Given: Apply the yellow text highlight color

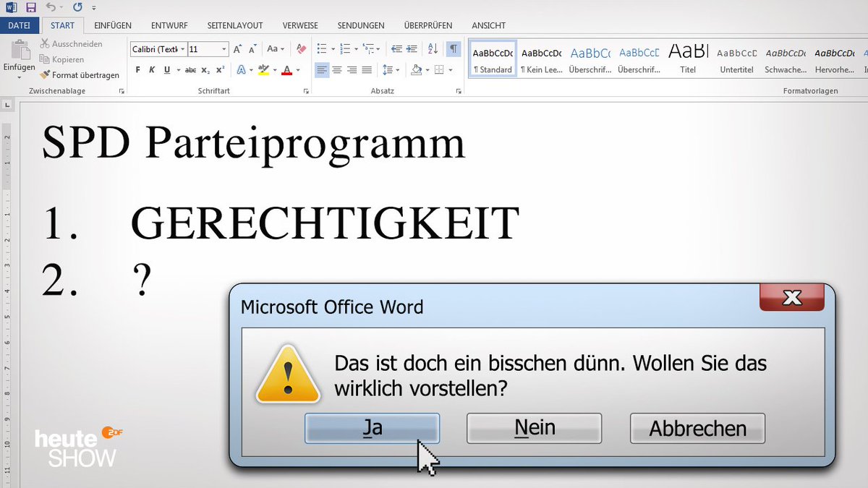Looking at the screenshot, I should [263, 70].
